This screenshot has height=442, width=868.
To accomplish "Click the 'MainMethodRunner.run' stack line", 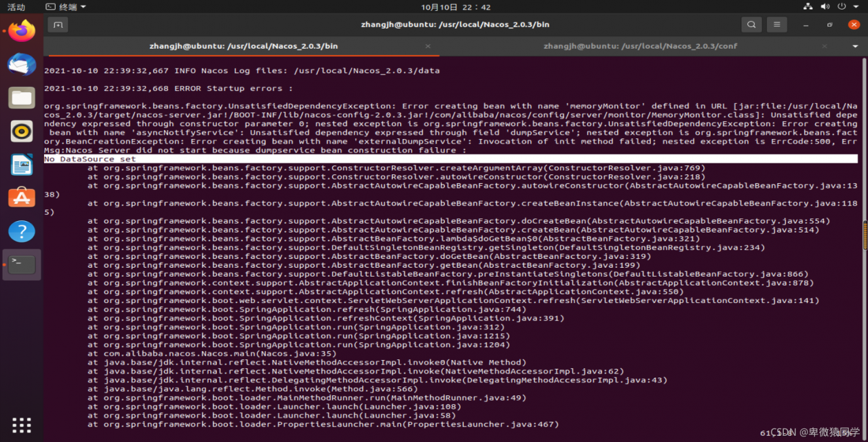I will pyautogui.click(x=307, y=398).
